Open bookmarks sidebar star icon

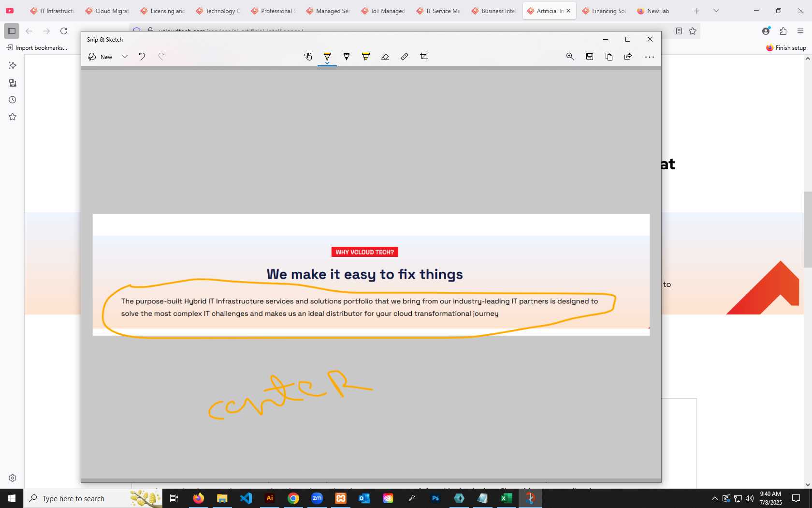coord(13,117)
